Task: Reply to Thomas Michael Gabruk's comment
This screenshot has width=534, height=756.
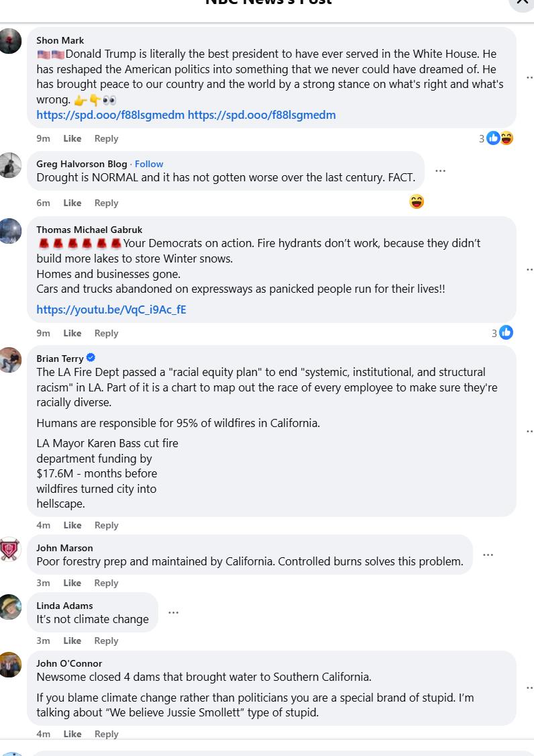Action: click(x=106, y=333)
